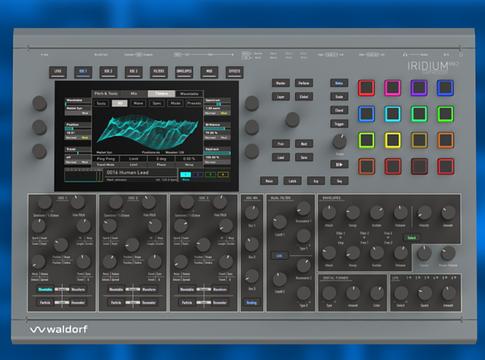Select layer 1 button on the display
The height and width of the screenshot is (360, 485).
pyautogui.click(x=186, y=174)
